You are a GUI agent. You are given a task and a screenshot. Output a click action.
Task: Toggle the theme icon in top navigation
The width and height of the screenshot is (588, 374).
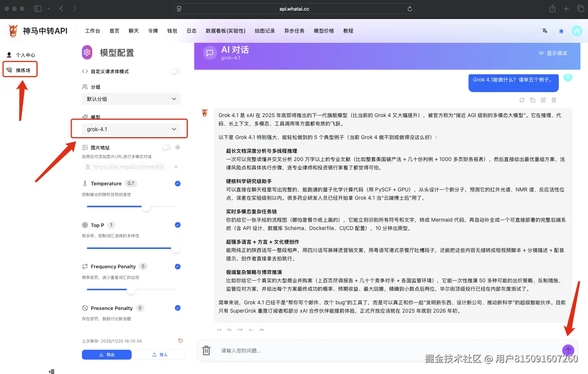tap(561, 31)
